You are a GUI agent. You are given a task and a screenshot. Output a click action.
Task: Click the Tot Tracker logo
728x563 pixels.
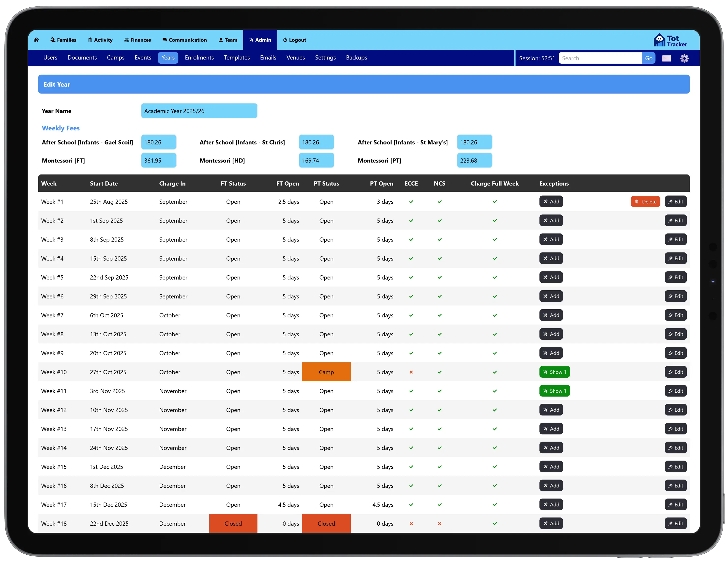pos(670,40)
